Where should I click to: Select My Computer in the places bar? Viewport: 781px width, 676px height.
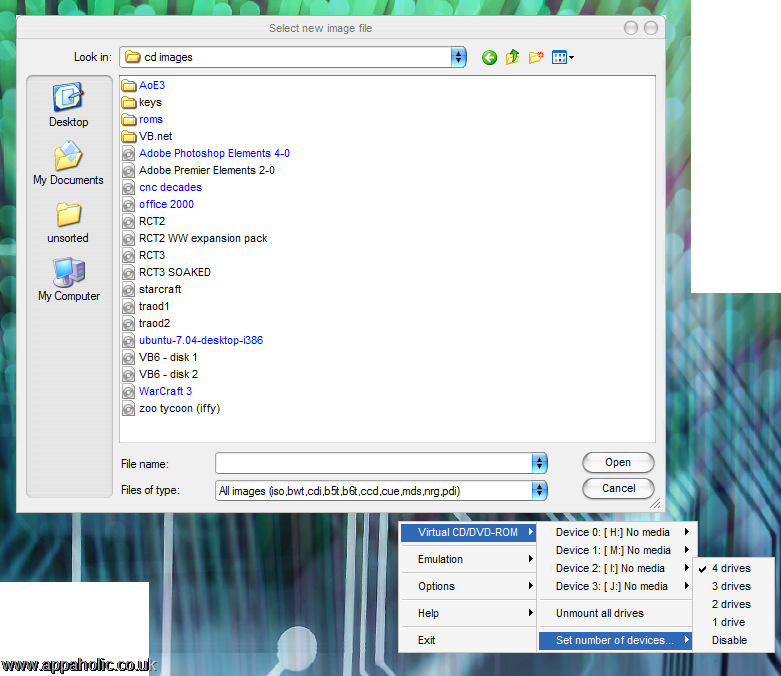pos(69,279)
